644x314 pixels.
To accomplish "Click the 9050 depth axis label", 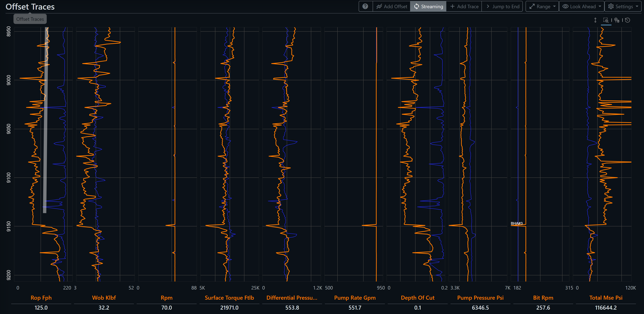I will coord(9,129).
